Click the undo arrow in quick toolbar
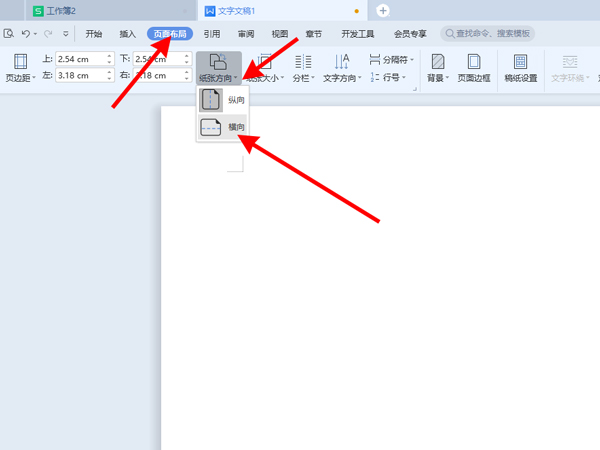This screenshot has height=450, width=600. click(x=26, y=33)
